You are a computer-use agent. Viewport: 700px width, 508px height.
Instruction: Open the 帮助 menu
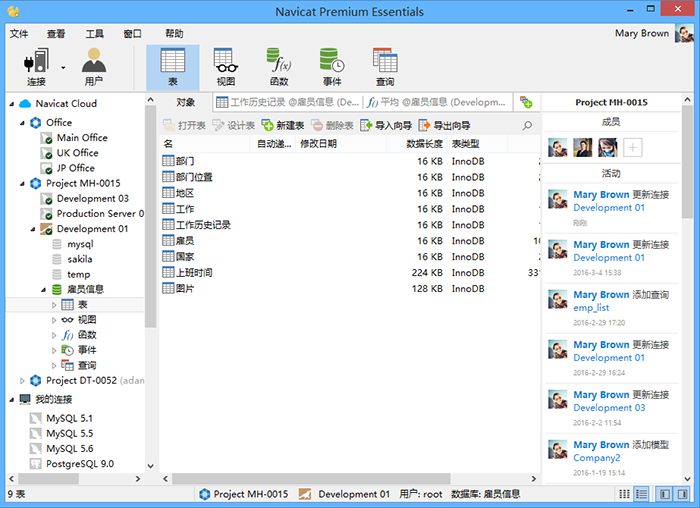tap(174, 33)
